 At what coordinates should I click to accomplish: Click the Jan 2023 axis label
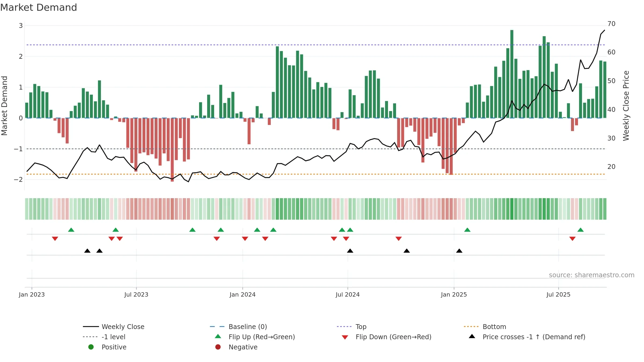click(32, 294)
